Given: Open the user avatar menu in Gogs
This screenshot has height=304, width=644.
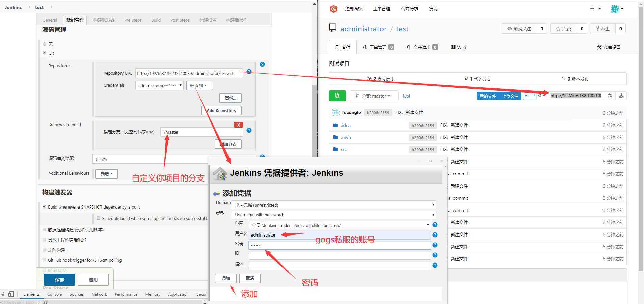Looking at the screenshot, I should click(x=617, y=9).
